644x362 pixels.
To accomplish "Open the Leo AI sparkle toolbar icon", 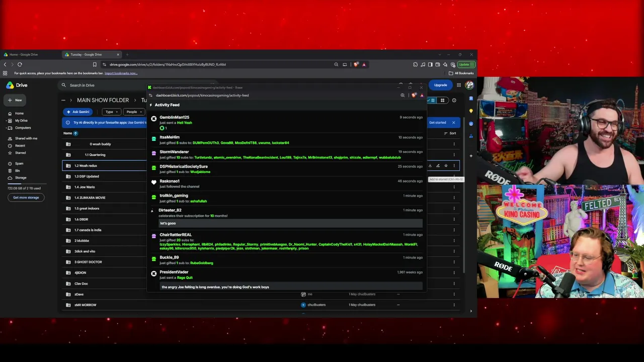I will tap(445, 64).
